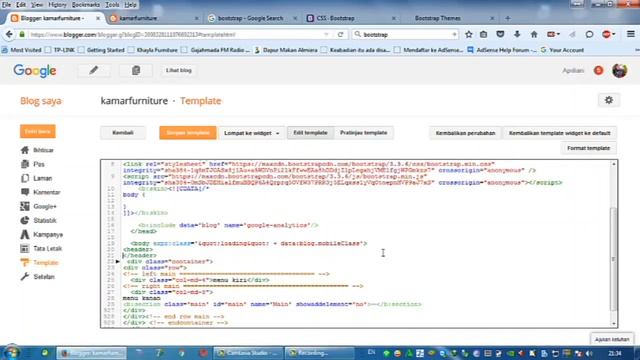Click the bookmark star icon
Viewport: 640px width, 360px height.
[469, 35]
